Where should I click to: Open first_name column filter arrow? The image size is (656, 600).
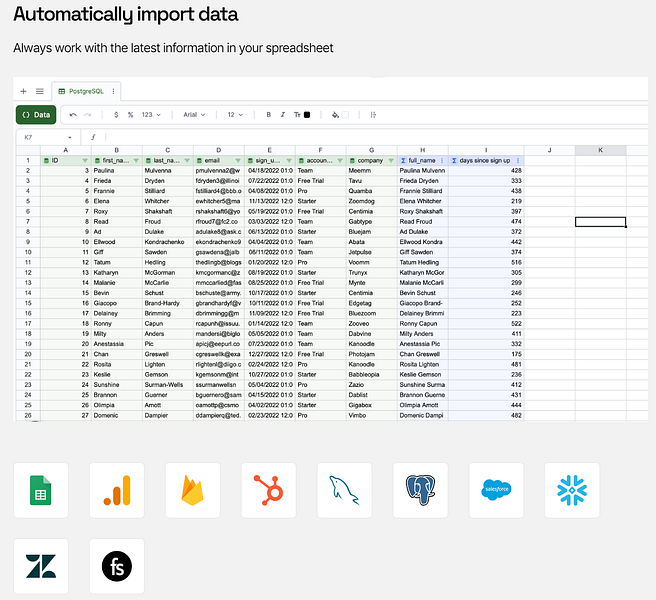[136, 161]
